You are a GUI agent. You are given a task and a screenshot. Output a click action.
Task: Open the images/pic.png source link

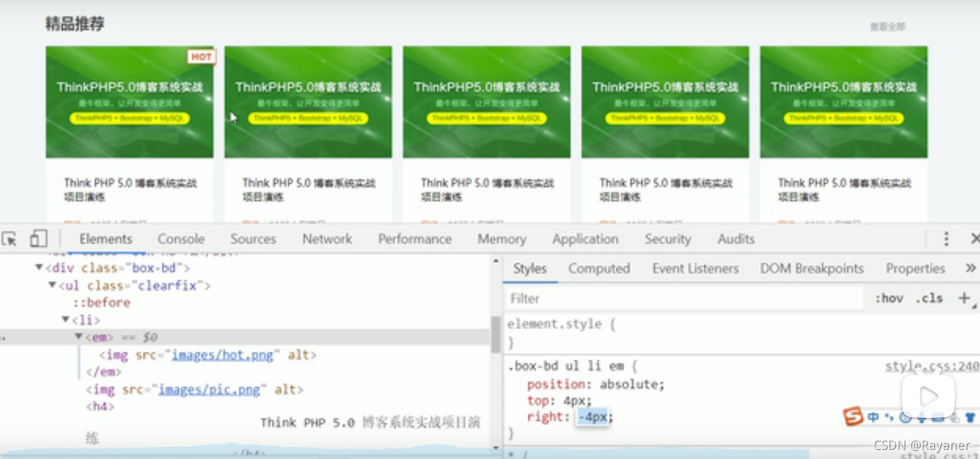209,390
